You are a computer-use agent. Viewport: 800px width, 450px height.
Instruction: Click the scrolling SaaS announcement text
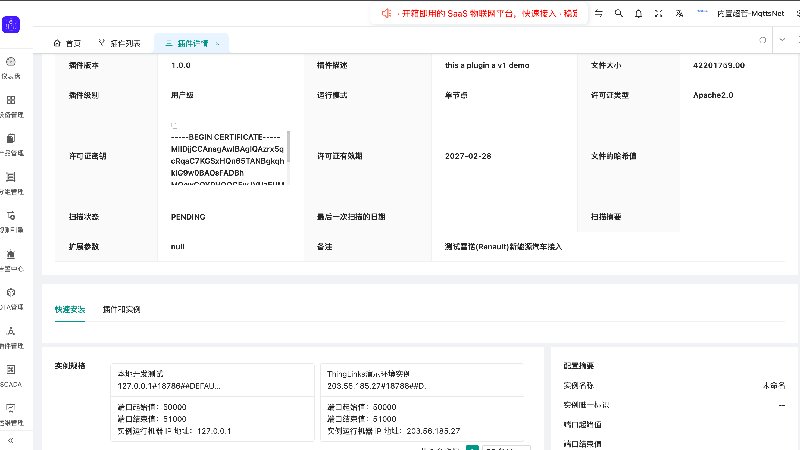489,14
